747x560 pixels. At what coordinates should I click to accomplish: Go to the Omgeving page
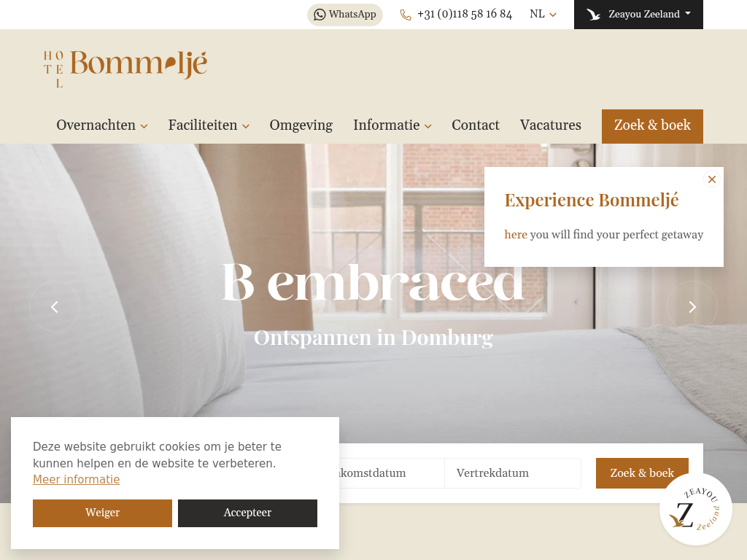[x=301, y=125]
